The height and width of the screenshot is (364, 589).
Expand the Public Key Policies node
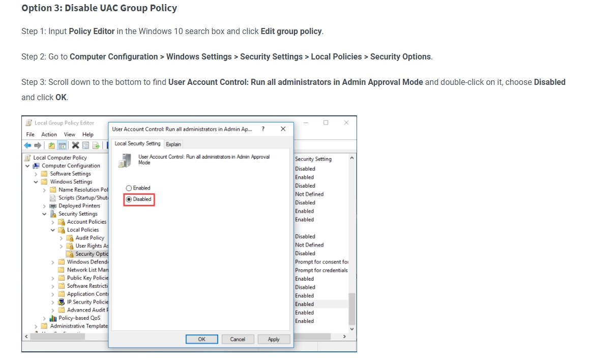tap(52, 279)
